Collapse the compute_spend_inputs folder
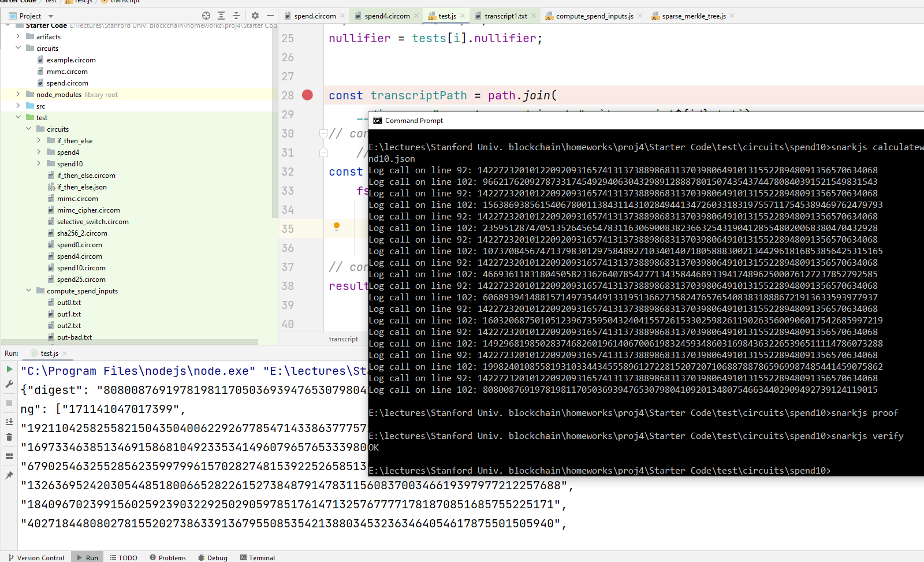 pyautogui.click(x=28, y=291)
